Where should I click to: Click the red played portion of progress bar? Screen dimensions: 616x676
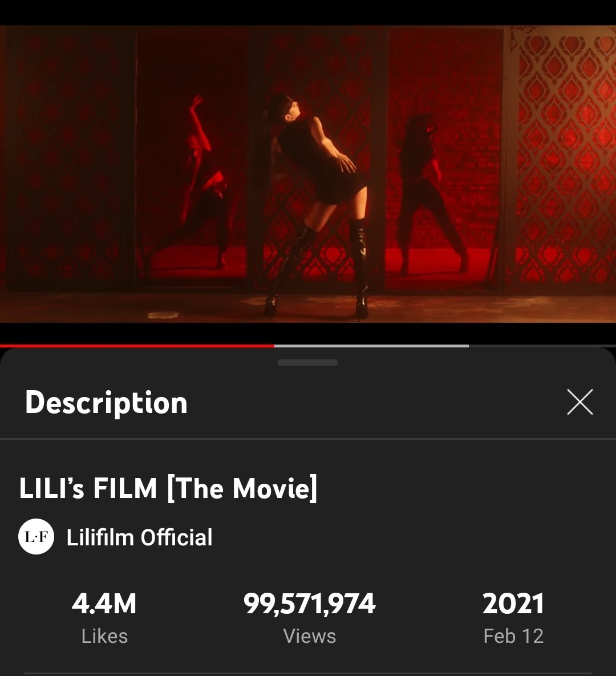[137, 346]
